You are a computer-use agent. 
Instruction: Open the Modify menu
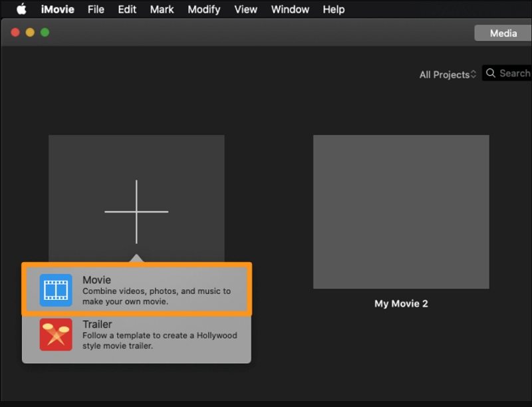point(205,9)
